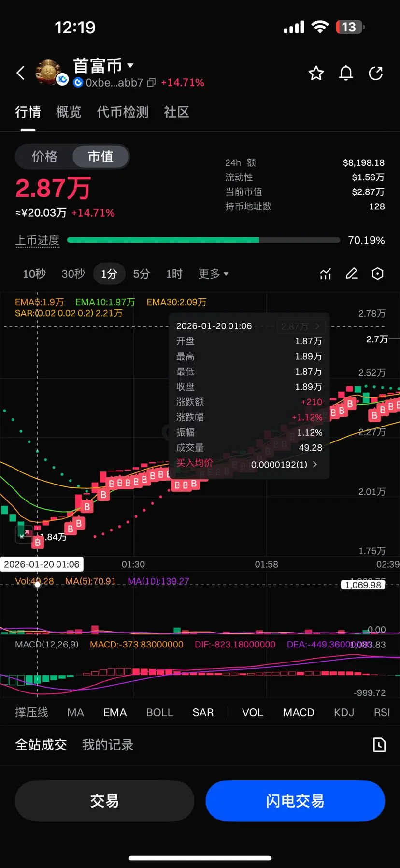Image resolution: width=400 pixels, height=868 pixels.
Task: Tap the back arrow icon
Action: coord(20,74)
